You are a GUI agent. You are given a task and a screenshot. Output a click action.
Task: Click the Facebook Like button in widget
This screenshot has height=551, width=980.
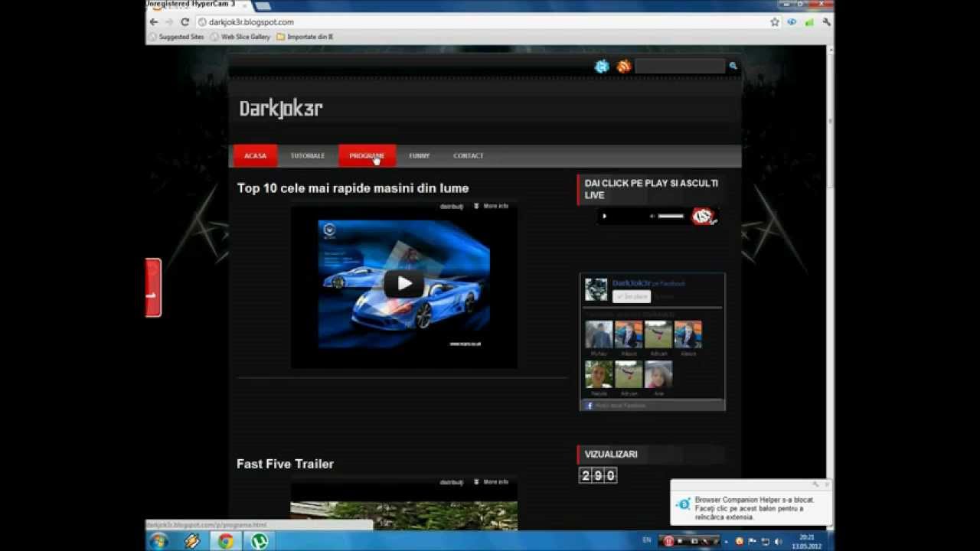click(631, 297)
